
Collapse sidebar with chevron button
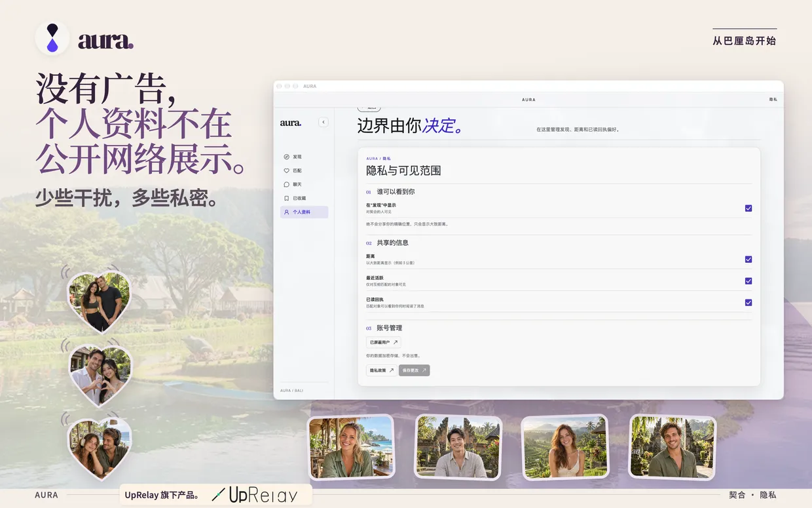(x=323, y=122)
